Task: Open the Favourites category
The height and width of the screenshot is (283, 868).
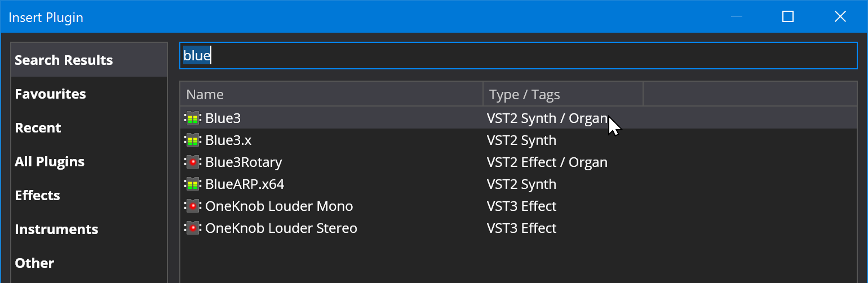Action: pos(89,94)
